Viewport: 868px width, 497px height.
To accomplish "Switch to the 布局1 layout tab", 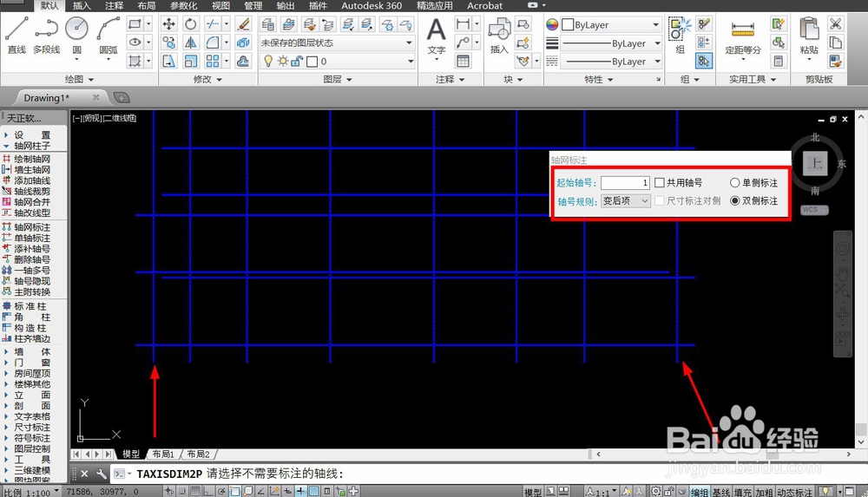I will click(163, 454).
